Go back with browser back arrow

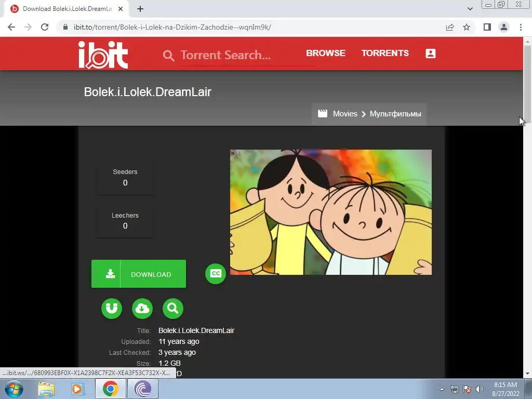click(11, 27)
